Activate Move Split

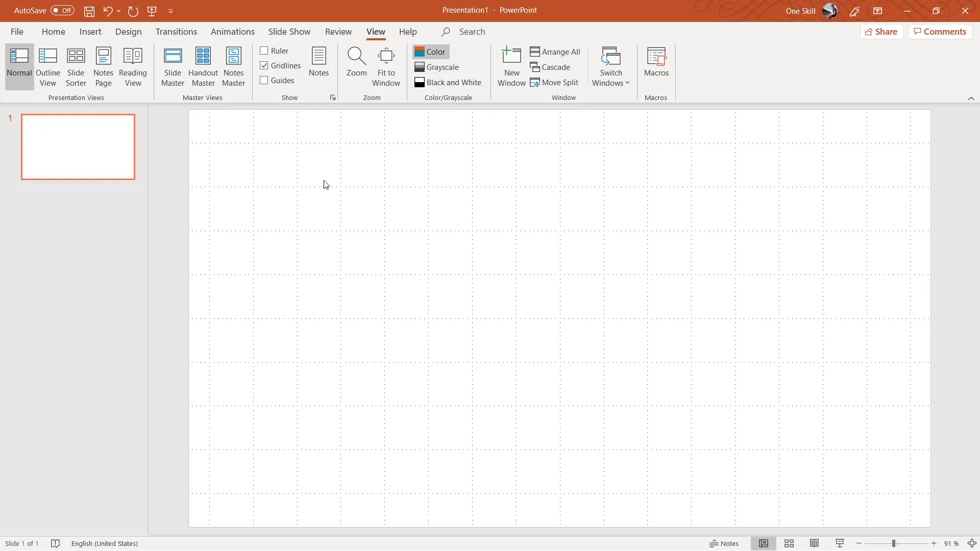pos(554,82)
